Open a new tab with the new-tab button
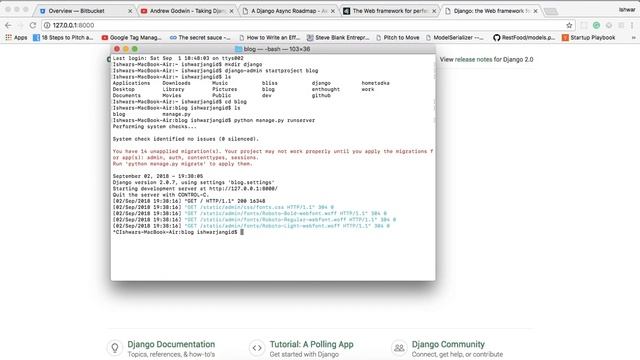 551,11
